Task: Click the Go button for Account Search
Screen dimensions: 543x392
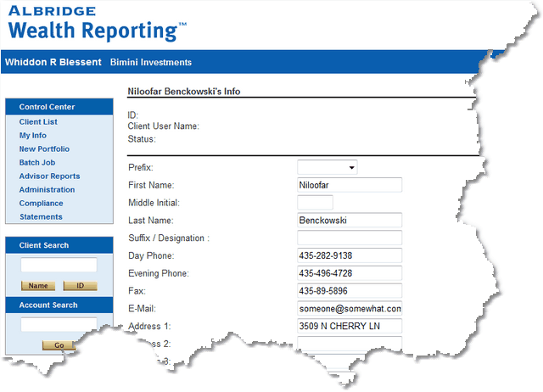Action: (x=59, y=345)
